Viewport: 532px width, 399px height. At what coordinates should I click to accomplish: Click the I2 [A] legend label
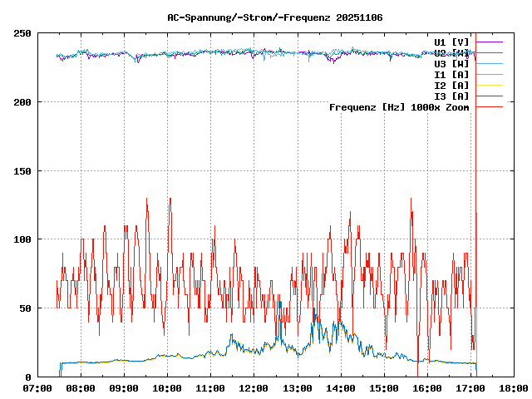(451, 85)
